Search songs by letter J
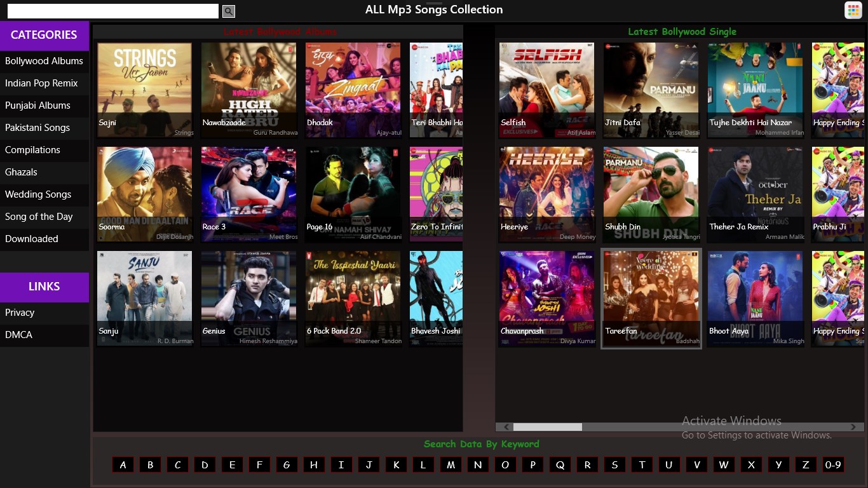 [369, 465]
